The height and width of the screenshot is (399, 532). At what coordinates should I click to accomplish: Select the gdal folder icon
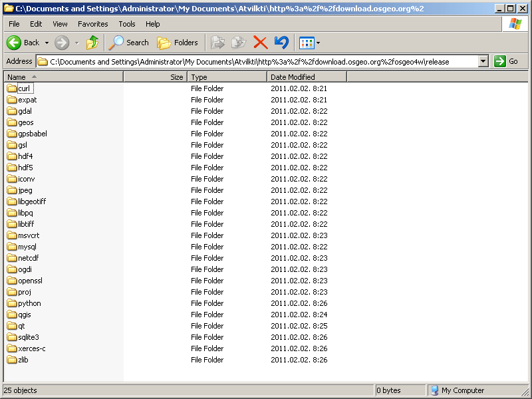(x=11, y=111)
